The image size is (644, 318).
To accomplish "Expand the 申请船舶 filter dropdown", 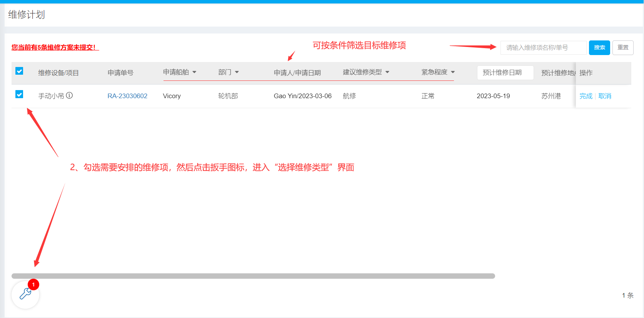I will pos(180,72).
